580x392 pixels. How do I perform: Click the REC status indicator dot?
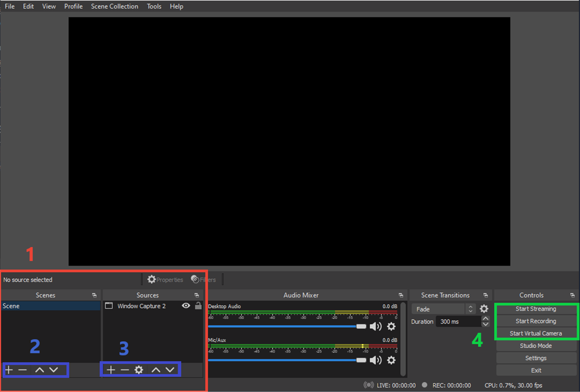[425, 385]
